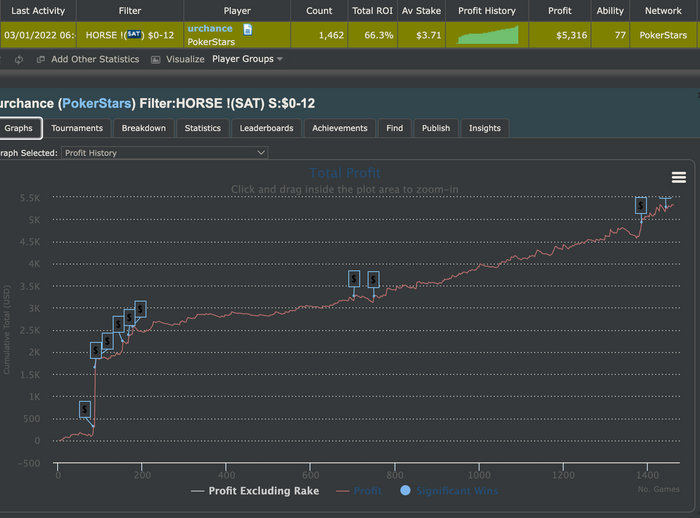This screenshot has width=700, height=518.
Task: Switch to the Graphs tab
Action: [20, 128]
